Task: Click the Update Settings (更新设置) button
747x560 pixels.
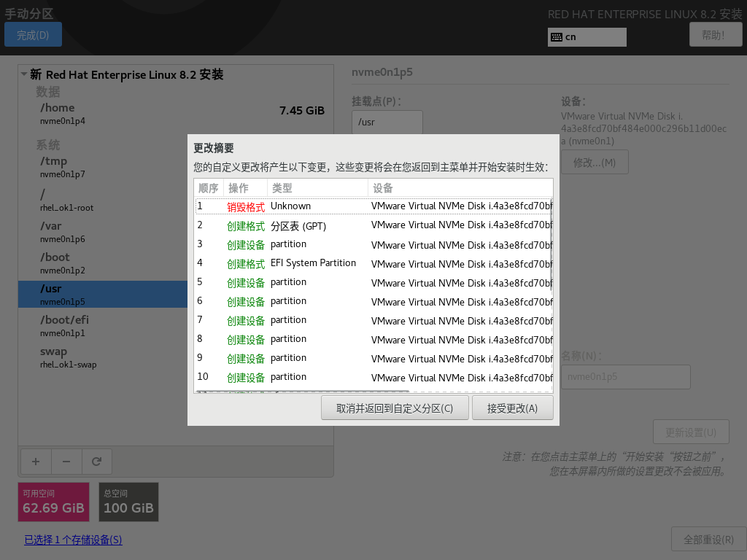Action: (691, 432)
